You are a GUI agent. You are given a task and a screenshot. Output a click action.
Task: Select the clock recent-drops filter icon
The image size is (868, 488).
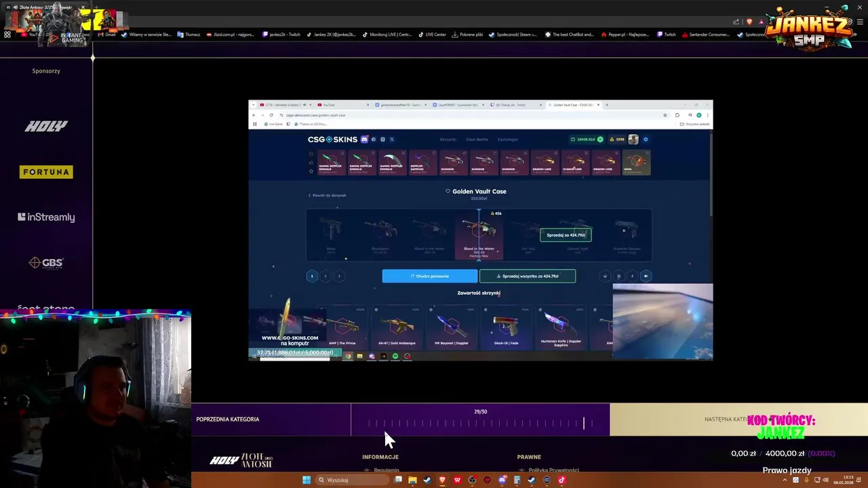tap(311, 155)
